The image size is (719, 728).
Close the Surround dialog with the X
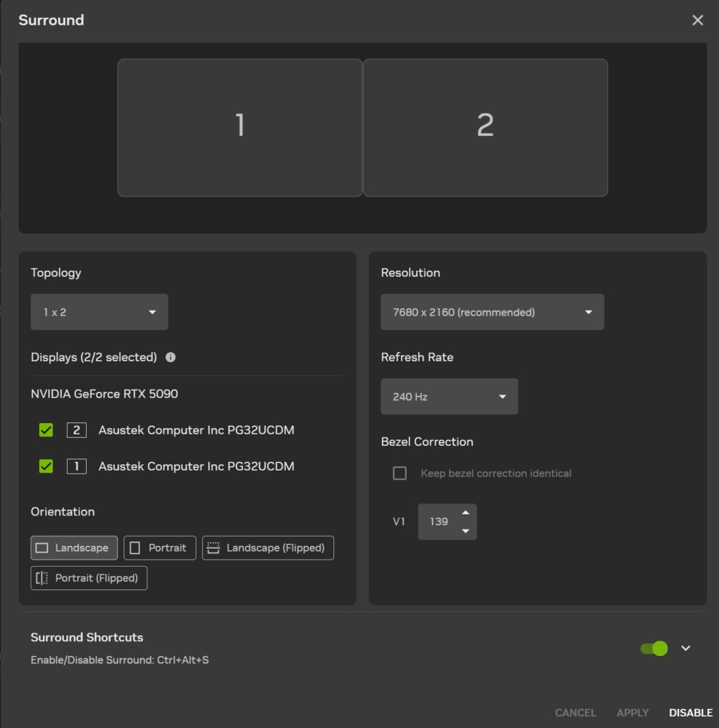698,20
